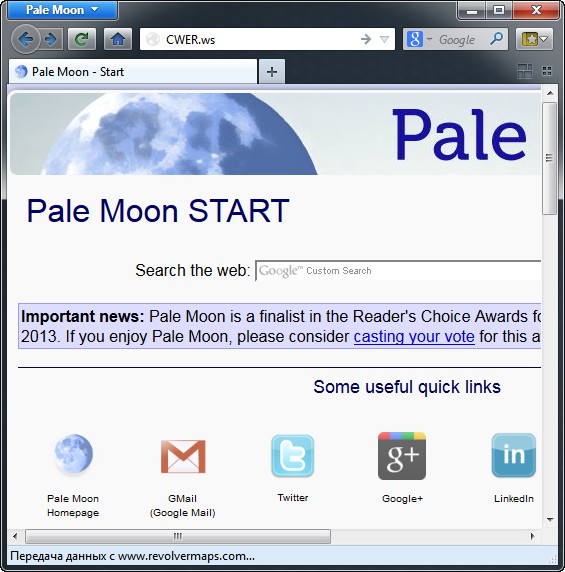The height and width of the screenshot is (572, 565).
Task: Click the vertical scrollbar thumb
Action: pos(549,158)
